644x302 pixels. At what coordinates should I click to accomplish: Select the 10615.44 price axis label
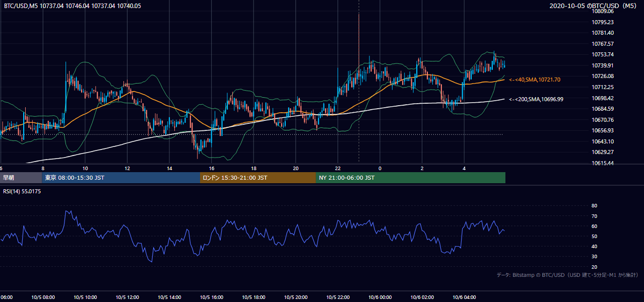[x=603, y=163]
